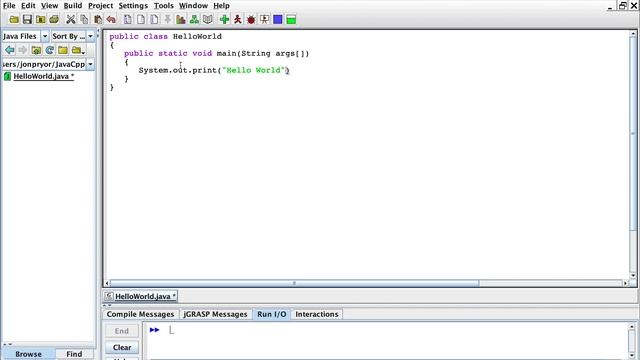This screenshot has height=360, width=640.
Task: Open the Window menu
Action: coord(193,6)
